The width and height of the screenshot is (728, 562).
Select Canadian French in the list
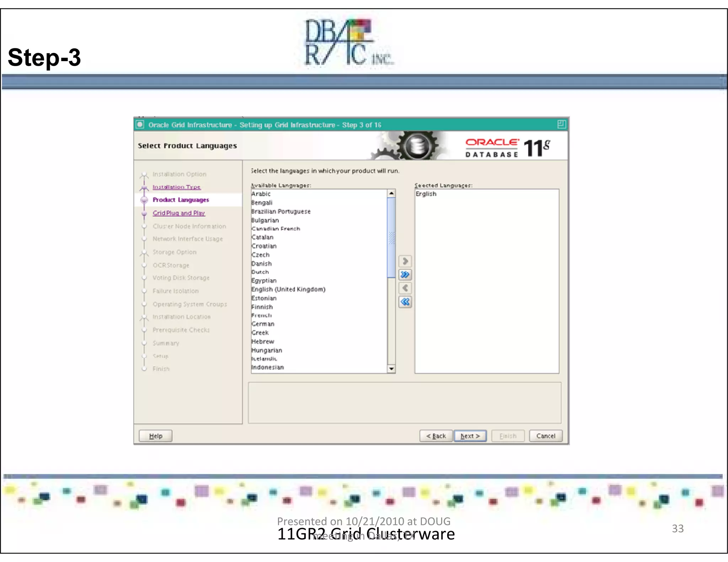click(319, 229)
